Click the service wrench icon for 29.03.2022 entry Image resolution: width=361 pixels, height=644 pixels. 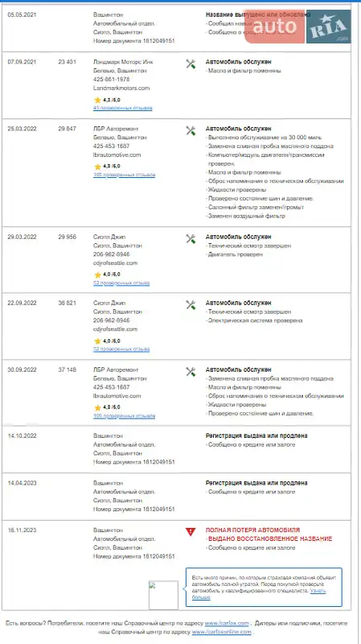coord(191,239)
